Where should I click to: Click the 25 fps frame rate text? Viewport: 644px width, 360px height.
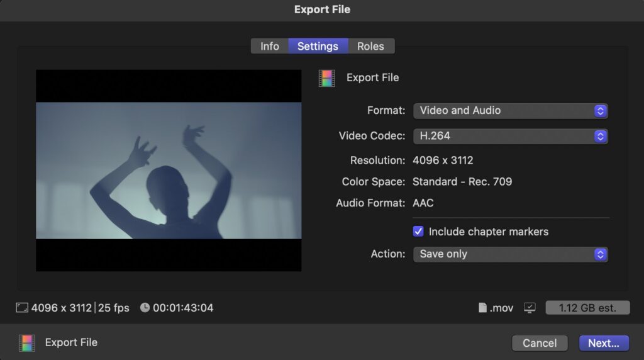(114, 308)
